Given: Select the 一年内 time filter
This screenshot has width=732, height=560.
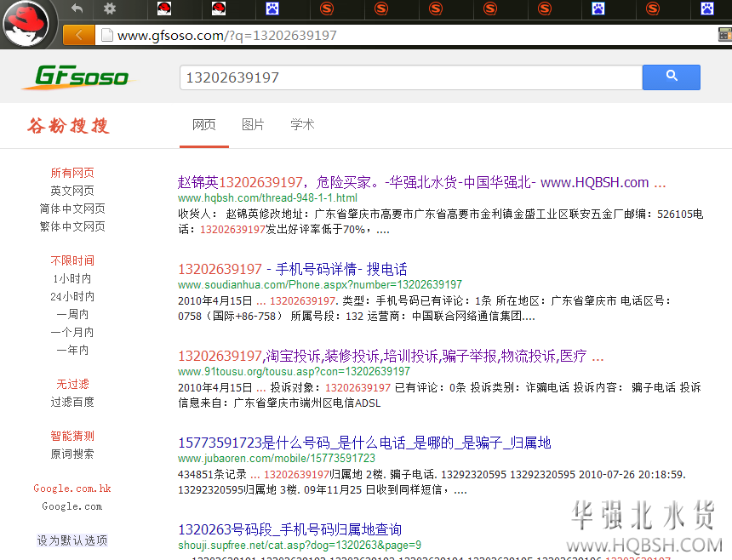Looking at the screenshot, I should (72, 350).
